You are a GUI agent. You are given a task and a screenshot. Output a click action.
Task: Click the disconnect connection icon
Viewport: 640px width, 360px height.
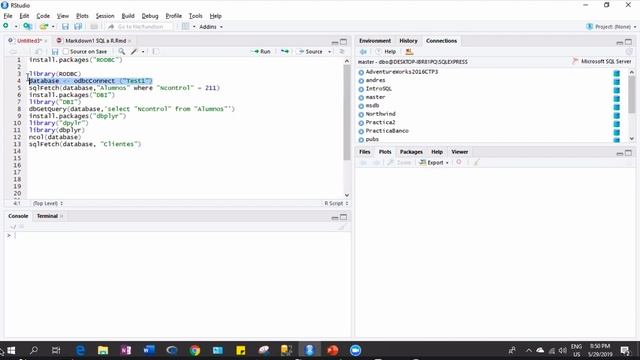pos(409,52)
